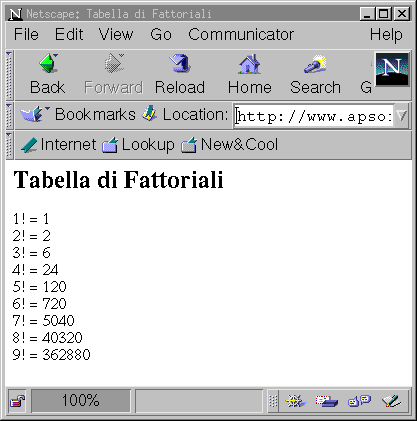The height and width of the screenshot is (421, 417).
Task: Open the View menu
Action: pos(116,34)
